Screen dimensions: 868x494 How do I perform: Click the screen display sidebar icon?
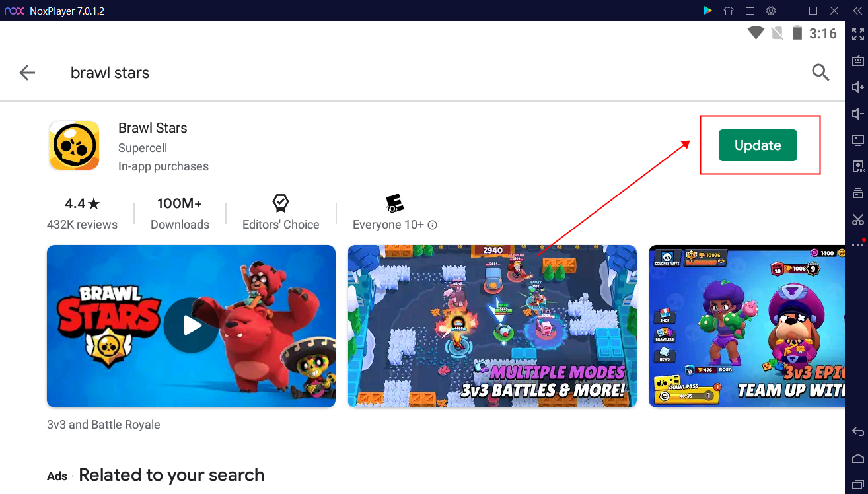(857, 140)
